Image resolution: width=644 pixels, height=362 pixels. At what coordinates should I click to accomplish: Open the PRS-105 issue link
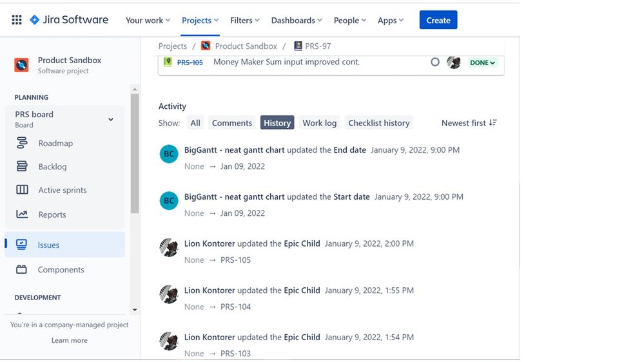tap(190, 62)
